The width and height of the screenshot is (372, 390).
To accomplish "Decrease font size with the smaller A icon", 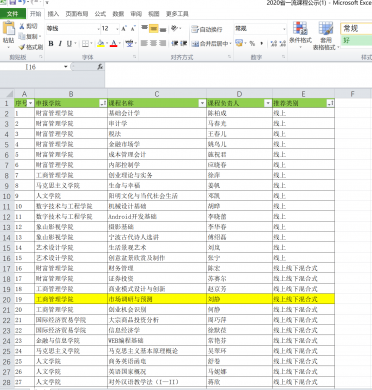I will pyautogui.click(x=133, y=29).
